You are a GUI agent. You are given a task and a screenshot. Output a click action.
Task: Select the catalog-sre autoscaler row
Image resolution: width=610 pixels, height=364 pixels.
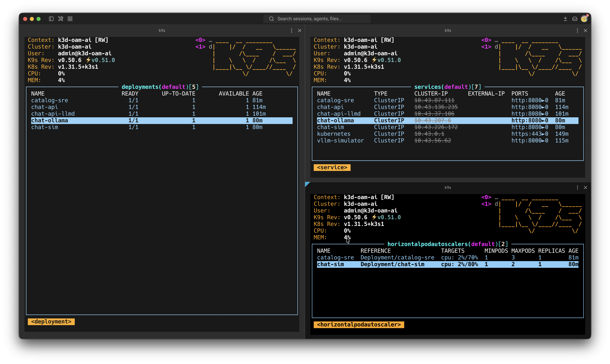click(448, 258)
